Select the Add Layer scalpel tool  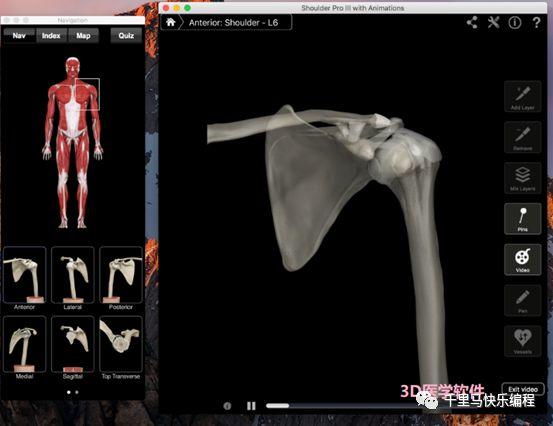coord(522,97)
